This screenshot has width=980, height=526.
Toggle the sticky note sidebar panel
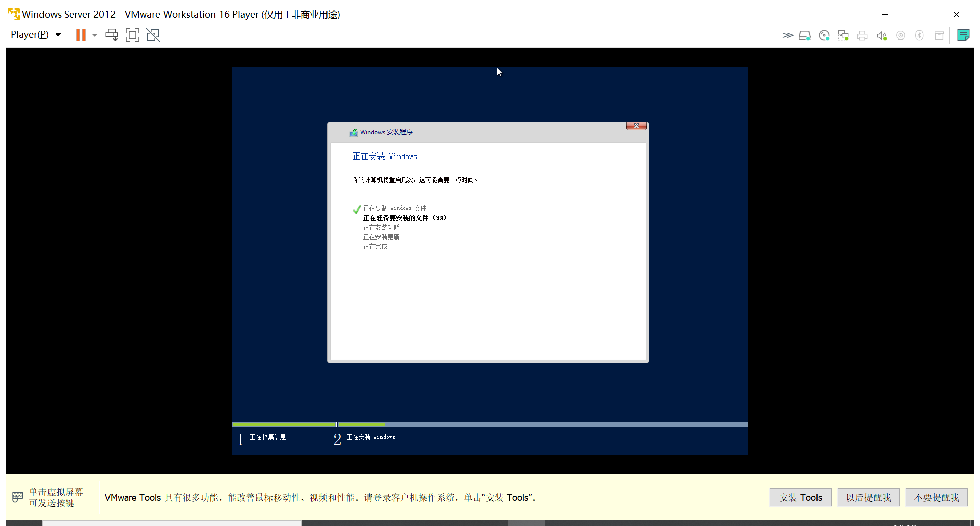[963, 35]
